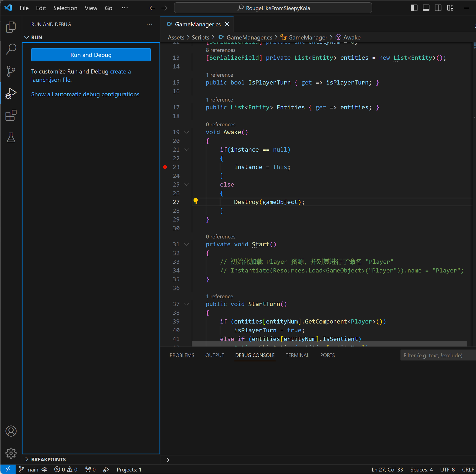Open the Testing flask view
Viewport: 476px width, 474px height.
point(11,138)
